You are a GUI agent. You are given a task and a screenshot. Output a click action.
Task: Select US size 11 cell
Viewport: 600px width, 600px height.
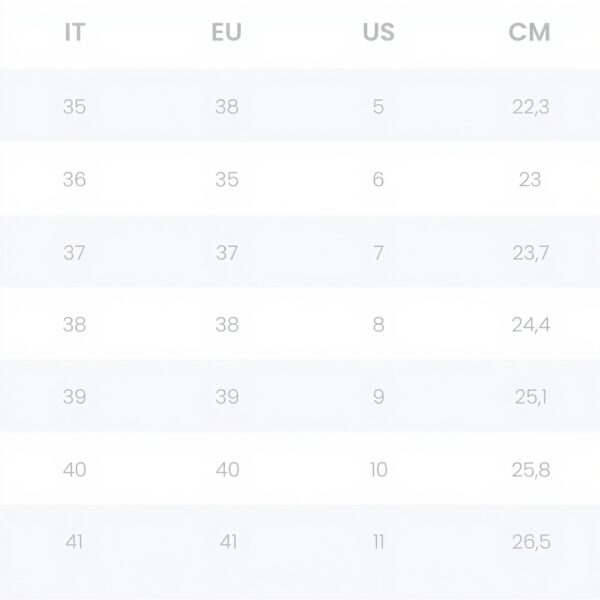click(x=378, y=542)
